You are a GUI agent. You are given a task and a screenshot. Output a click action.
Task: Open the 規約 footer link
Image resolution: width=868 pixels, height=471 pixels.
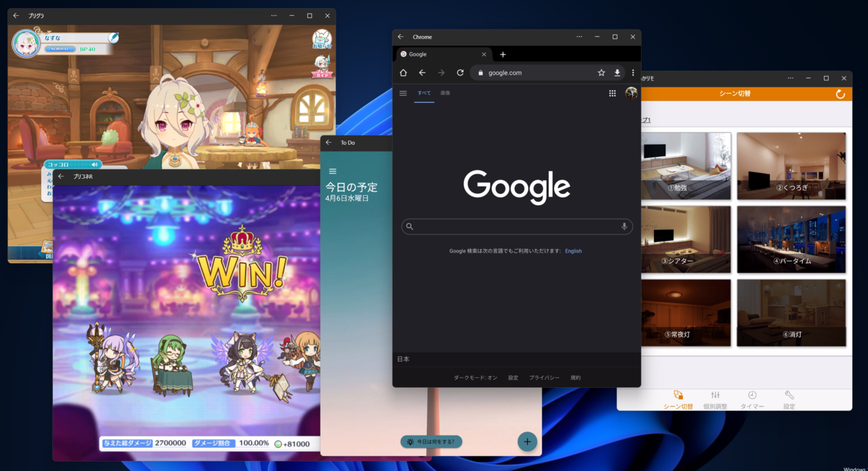point(576,378)
